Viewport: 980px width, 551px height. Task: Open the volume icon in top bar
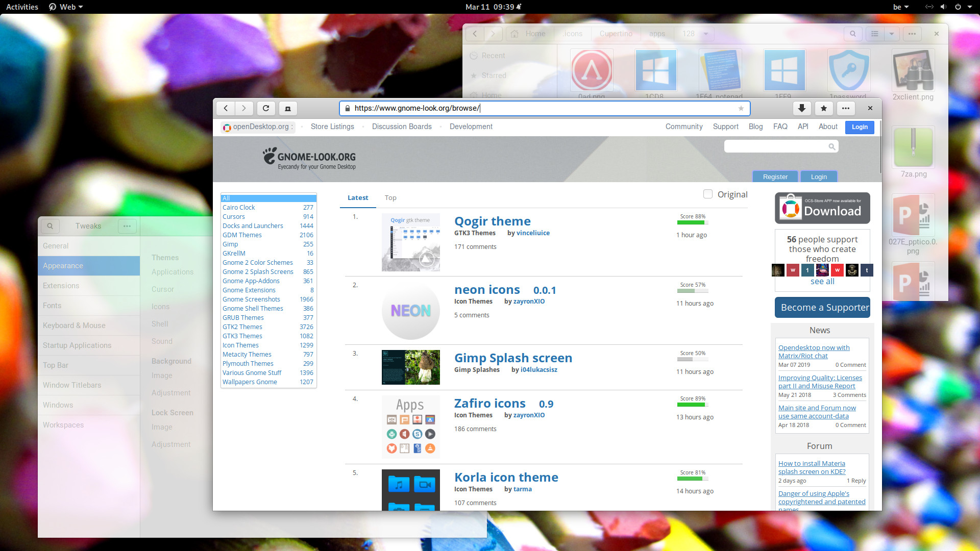click(x=943, y=7)
